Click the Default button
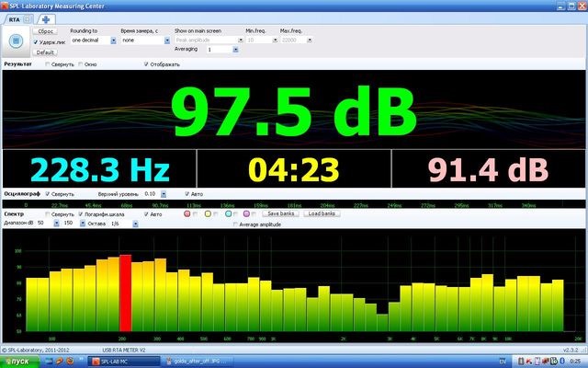 45,52
